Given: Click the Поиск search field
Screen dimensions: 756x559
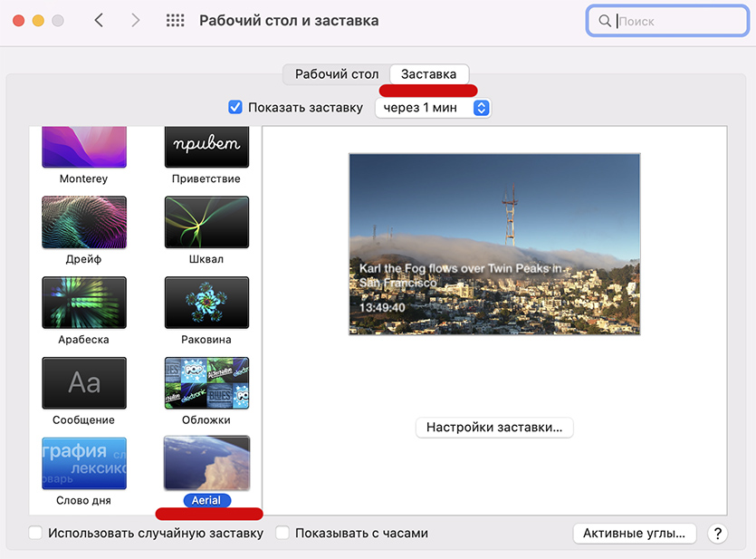Looking at the screenshot, I should (675, 21).
